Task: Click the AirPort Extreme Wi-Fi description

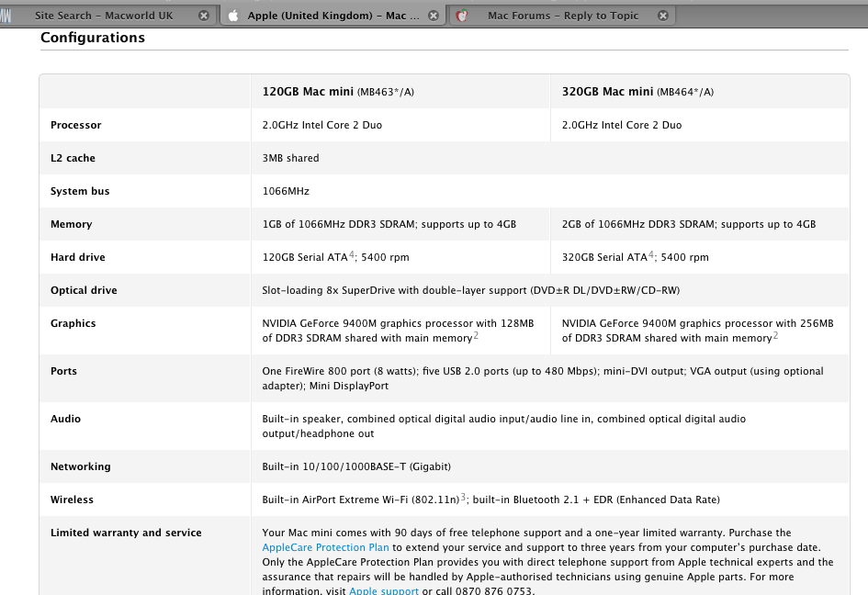Action: pyautogui.click(x=491, y=500)
